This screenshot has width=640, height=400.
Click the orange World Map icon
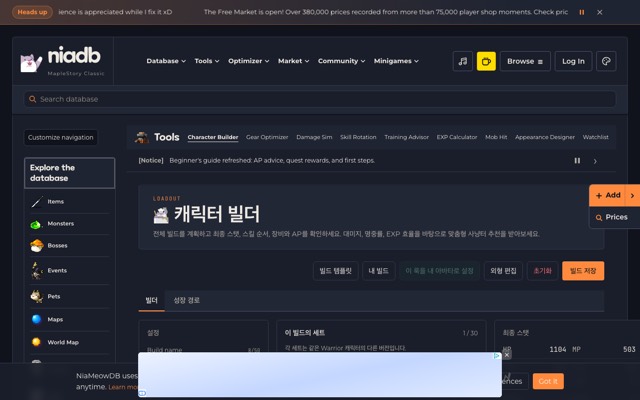36,342
